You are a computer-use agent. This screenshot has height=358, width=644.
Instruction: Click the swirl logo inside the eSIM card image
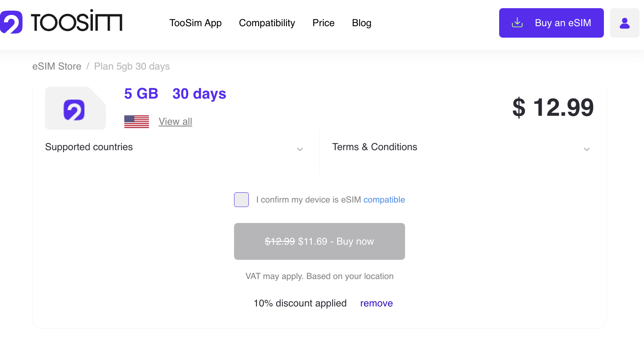[74, 109]
